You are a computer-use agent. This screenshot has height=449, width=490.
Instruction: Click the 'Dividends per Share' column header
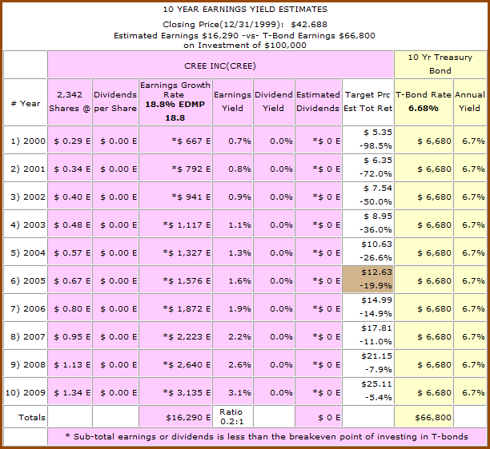pos(115,102)
